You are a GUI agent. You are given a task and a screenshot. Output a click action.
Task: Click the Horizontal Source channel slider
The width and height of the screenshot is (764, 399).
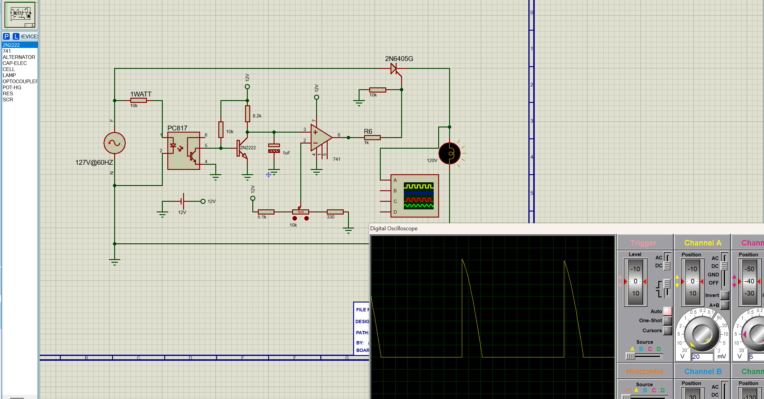(645, 396)
